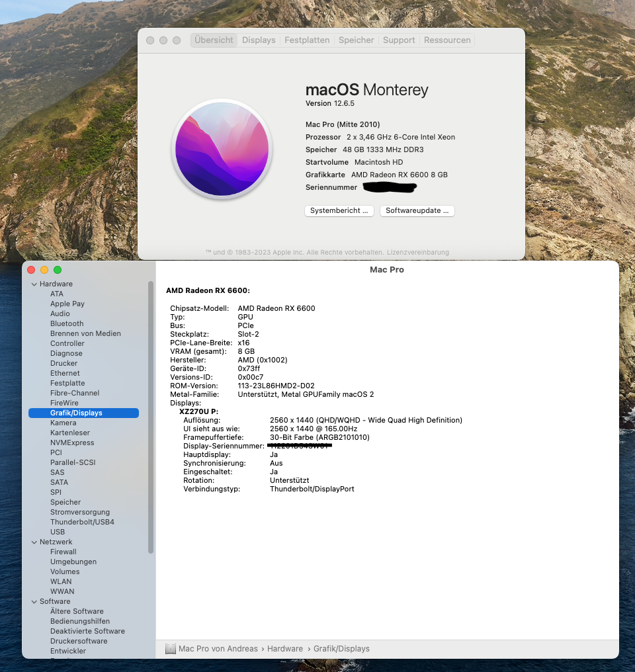This screenshot has width=635, height=672.
Task: Select Ethernet in the sidebar
Action: pos(65,373)
